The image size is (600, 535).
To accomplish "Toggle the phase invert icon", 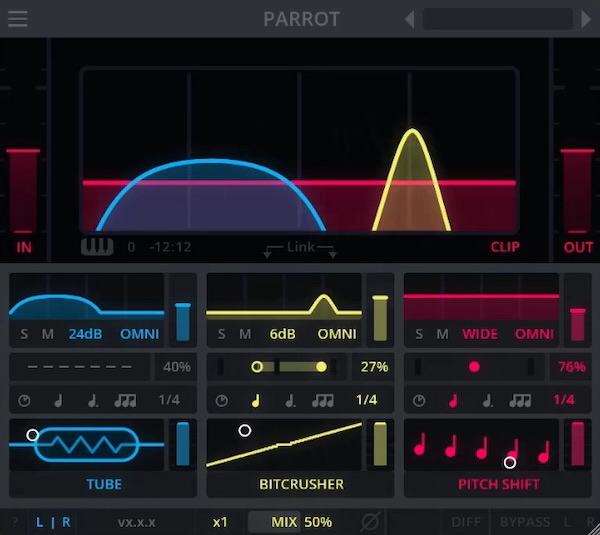I will pyautogui.click(x=370, y=522).
